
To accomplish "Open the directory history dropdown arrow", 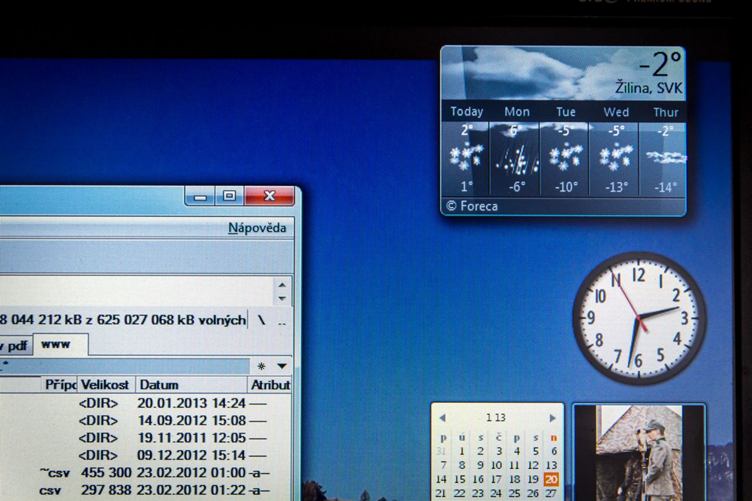I will (282, 366).
